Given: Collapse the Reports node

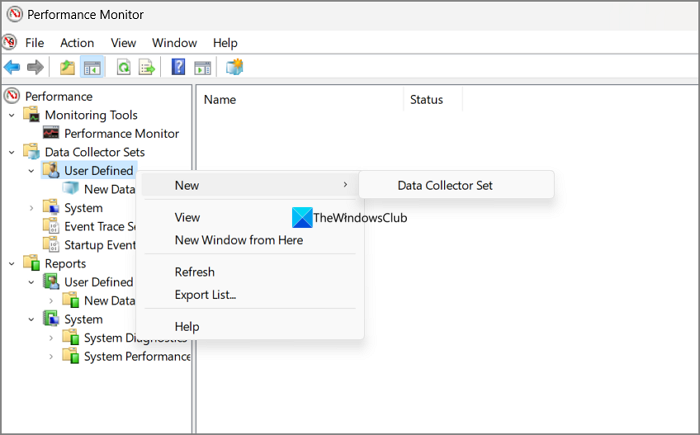Looking at the screenshot, I should 12,264.
